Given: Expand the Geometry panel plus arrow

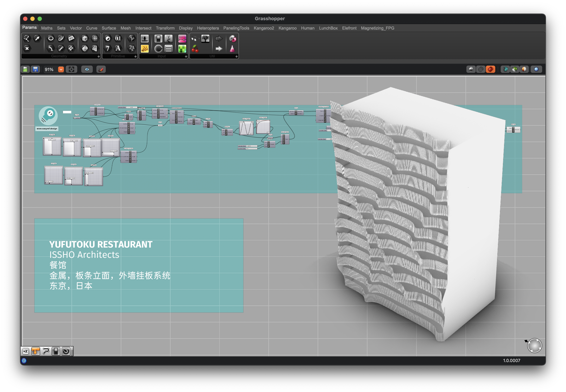Looking at the screenshot, I should coord(99,56).
